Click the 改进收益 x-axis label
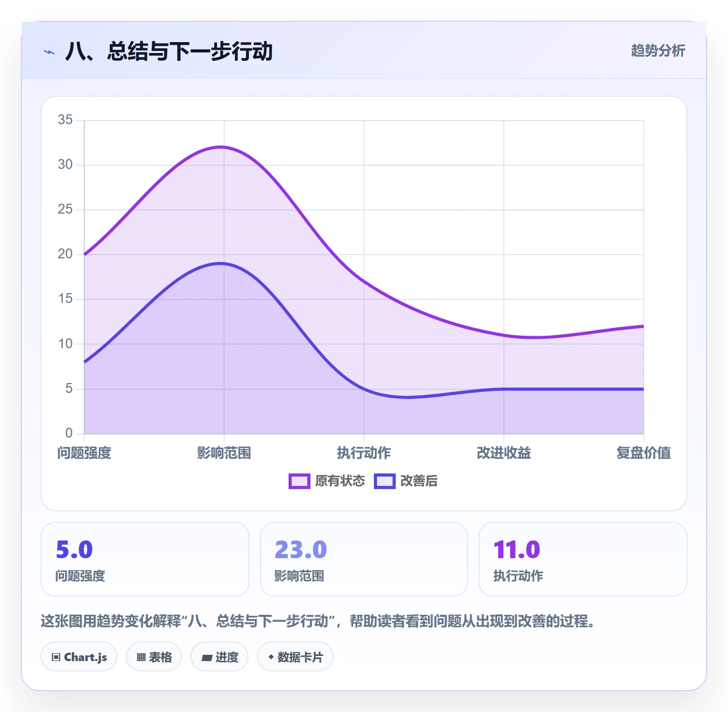The height and width of the screenshot is (712, 728). point(504,453)
